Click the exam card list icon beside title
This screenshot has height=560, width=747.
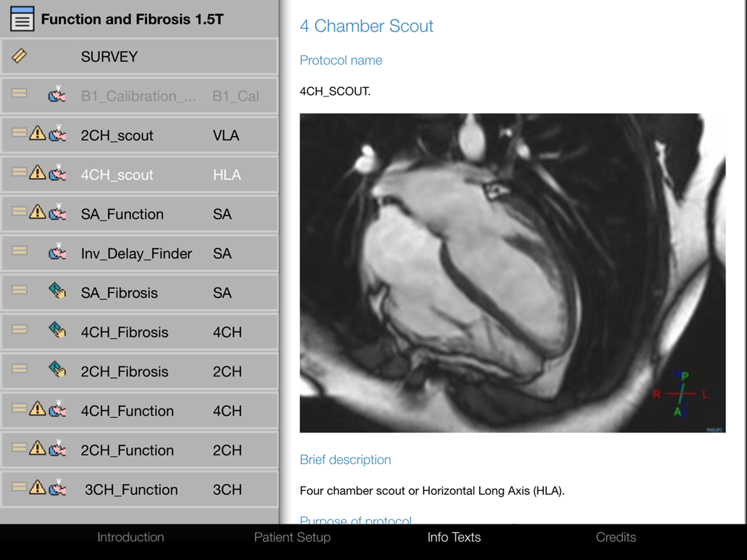[x=22, y=19]
